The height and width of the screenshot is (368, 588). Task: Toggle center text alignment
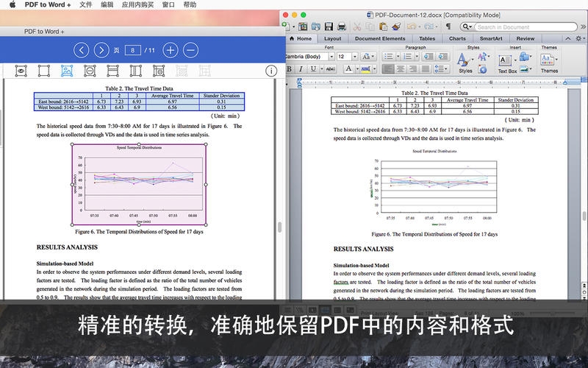401,68
